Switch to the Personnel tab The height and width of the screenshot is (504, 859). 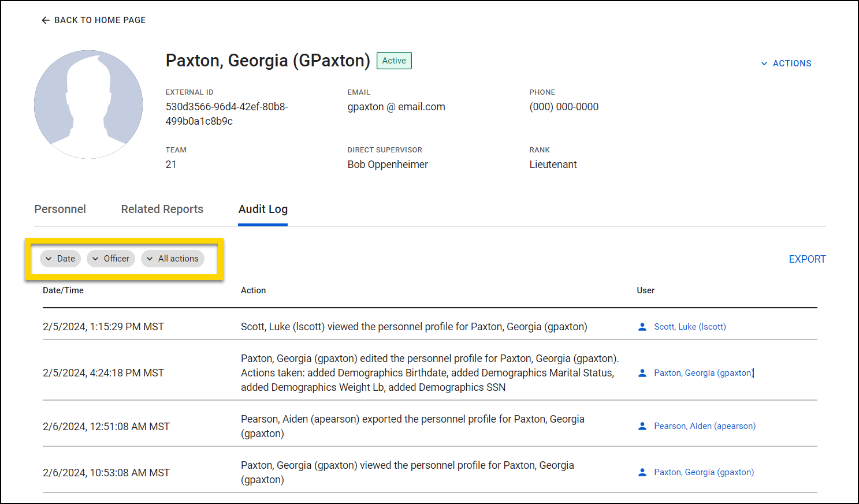60,209
